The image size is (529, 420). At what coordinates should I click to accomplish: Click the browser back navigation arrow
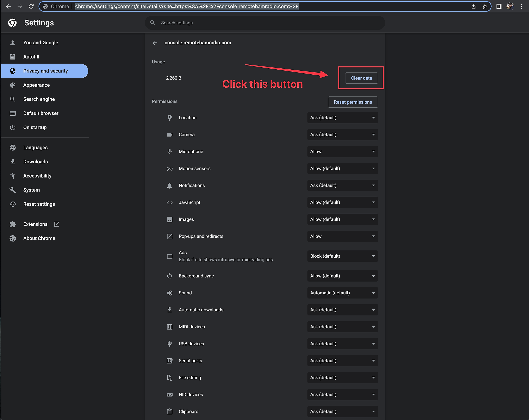(x=8, y=6)
